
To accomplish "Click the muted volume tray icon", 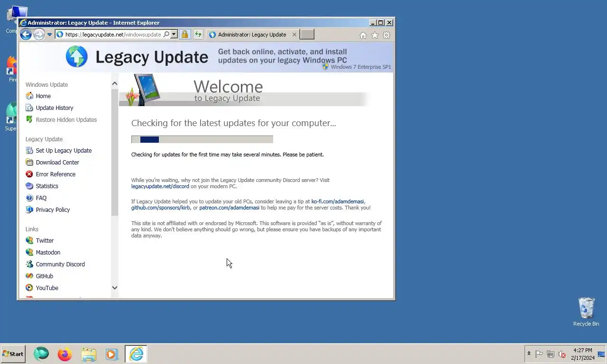I will [562, 354].
